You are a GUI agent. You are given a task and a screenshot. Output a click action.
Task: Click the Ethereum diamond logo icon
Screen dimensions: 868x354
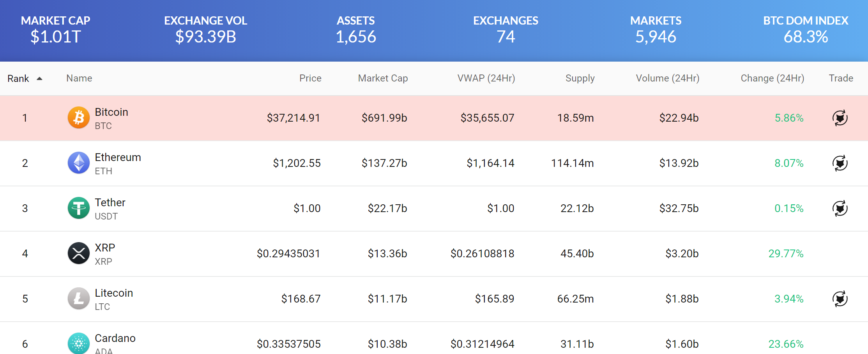pos(79,163)
